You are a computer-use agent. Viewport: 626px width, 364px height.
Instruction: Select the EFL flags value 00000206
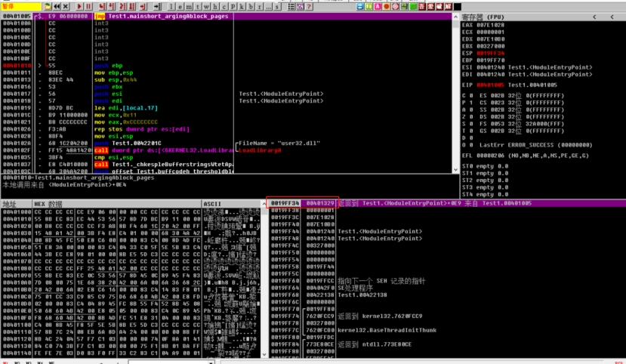click(x=490, y=156)
